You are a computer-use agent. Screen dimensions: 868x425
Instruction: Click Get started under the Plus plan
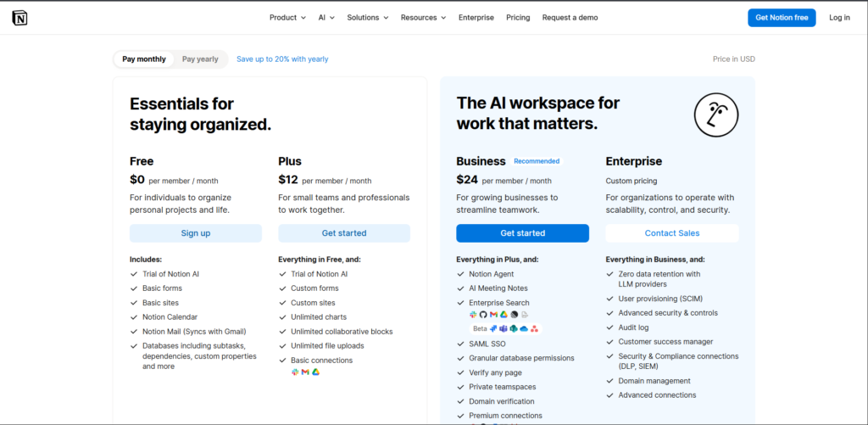tap(344, 233)
